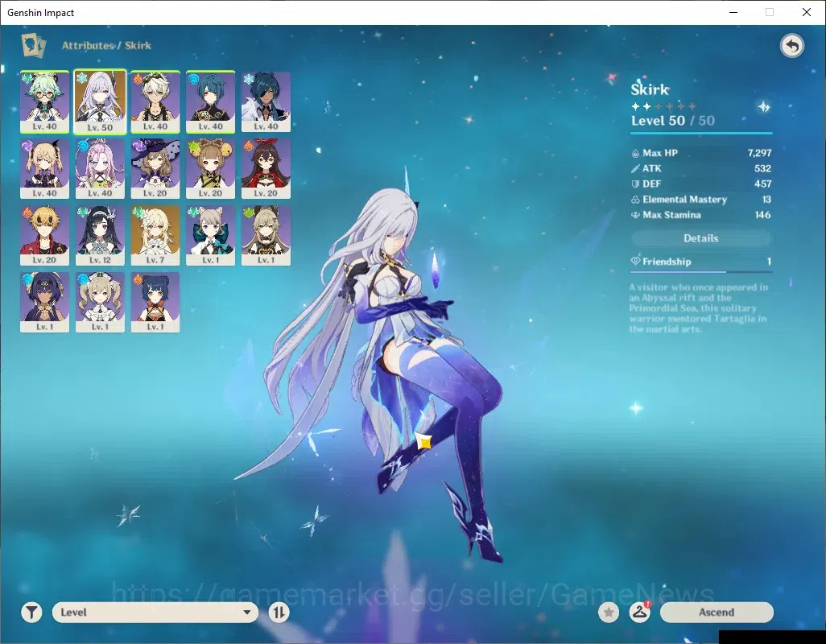Viewport: 826px width, 644px height.
Task: Click the Max Stamina 146 stat row
Action: click(x=701, y=215)
